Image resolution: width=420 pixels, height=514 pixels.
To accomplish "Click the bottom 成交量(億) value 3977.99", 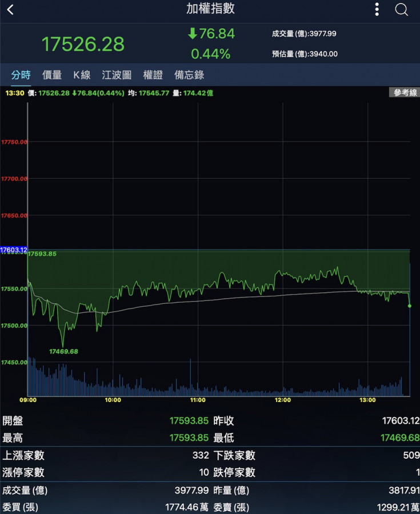I will coord(191,491).
